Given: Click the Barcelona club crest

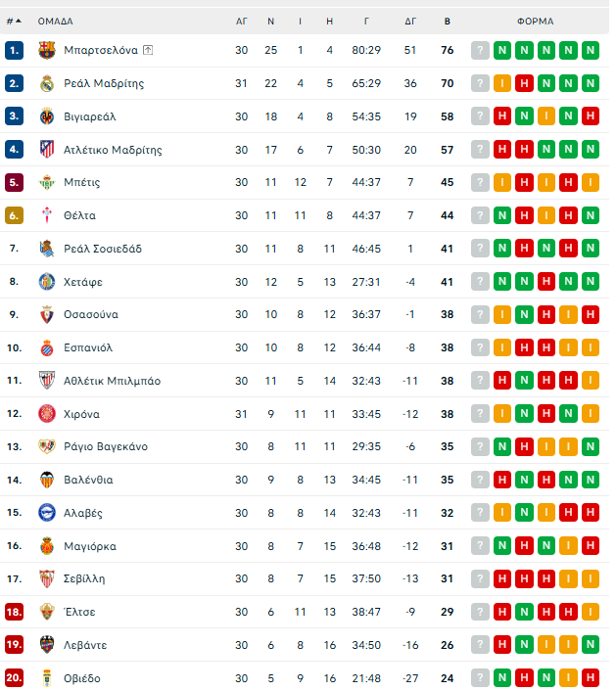Looking at the screenshot, I should tap(47, 50).
